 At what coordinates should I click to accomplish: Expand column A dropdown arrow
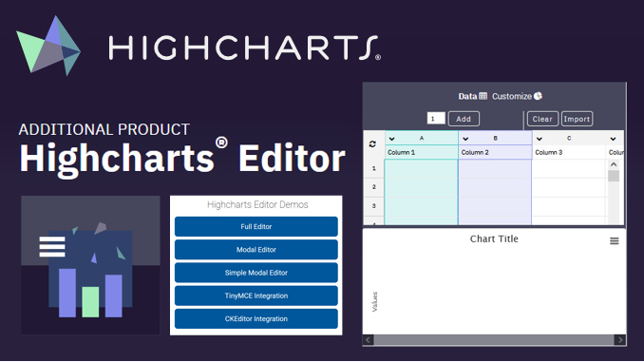(392, 139)
